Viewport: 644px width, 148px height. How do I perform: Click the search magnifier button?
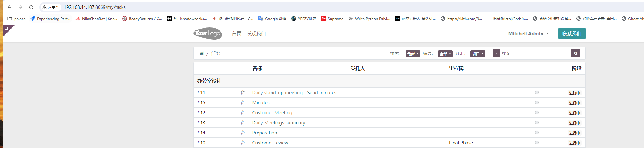coord(576,53)
